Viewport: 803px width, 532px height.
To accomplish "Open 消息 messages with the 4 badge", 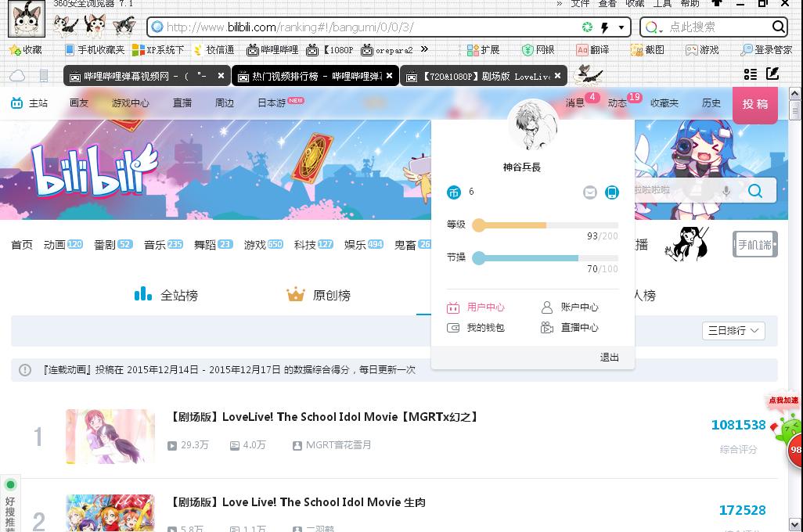I will pyautogui.click(x=575, y=103).
